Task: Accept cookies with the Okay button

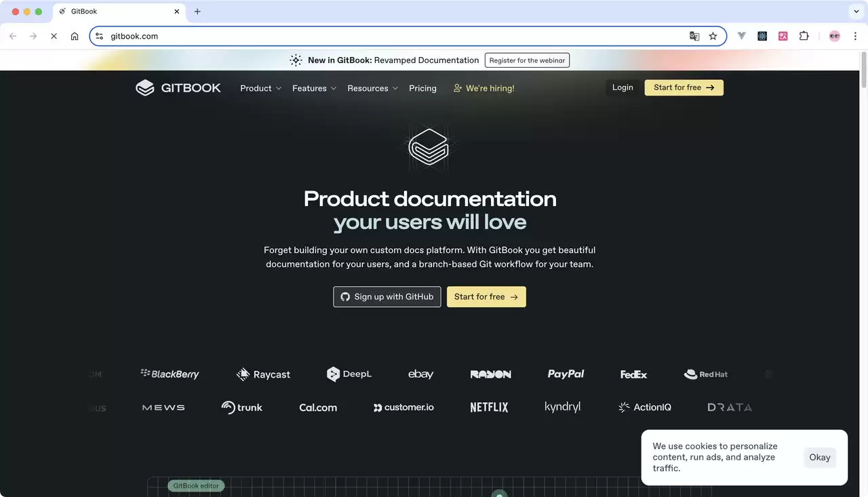Action: pos(819,458)
